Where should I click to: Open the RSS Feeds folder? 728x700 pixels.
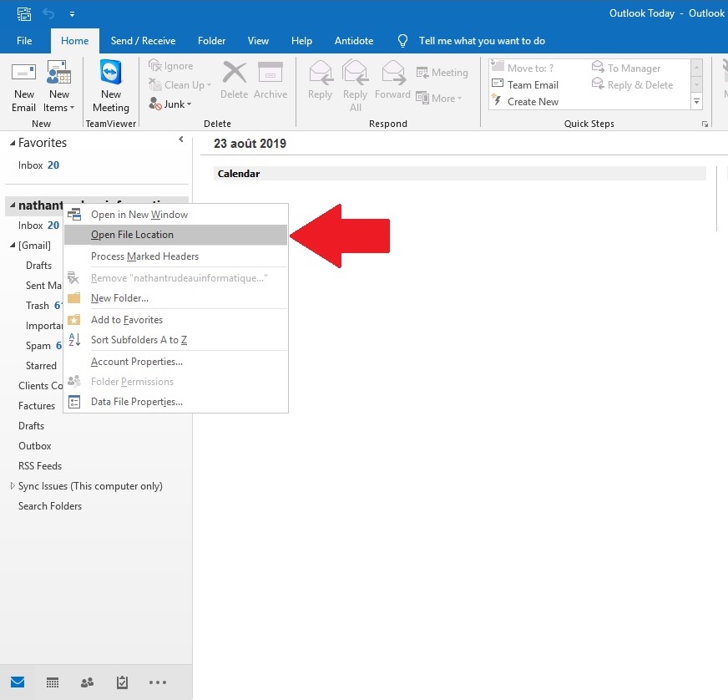(x=40, y=466)
